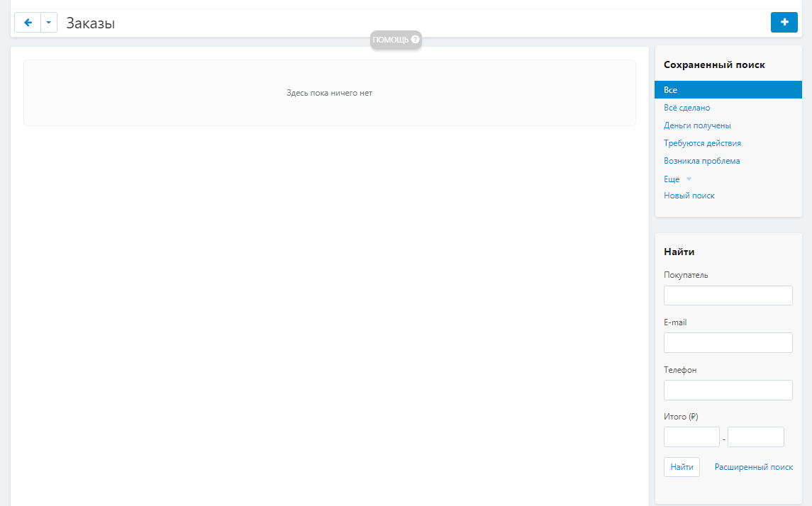The width and height of the screenshot is (812, 506).
Task: Select the Деньги получены saved search
Action: tap(697, 125)
